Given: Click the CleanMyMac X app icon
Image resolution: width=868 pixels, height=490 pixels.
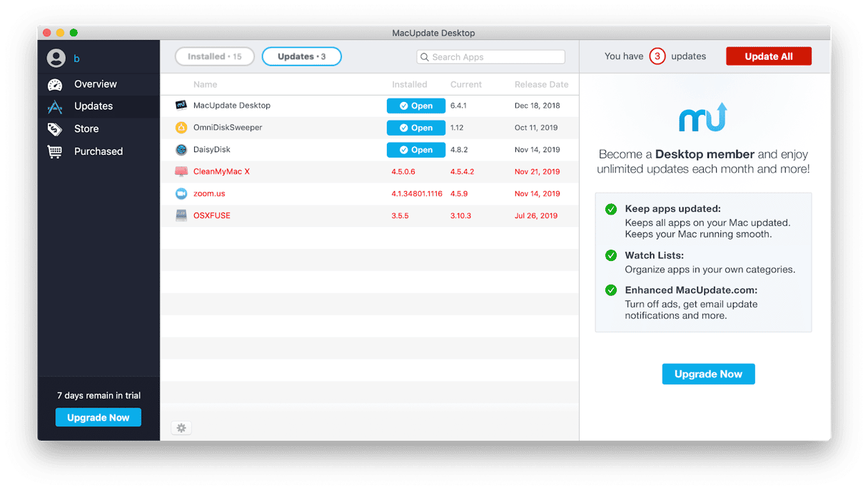Looking at the screenshot, I should tap(181, 172).
